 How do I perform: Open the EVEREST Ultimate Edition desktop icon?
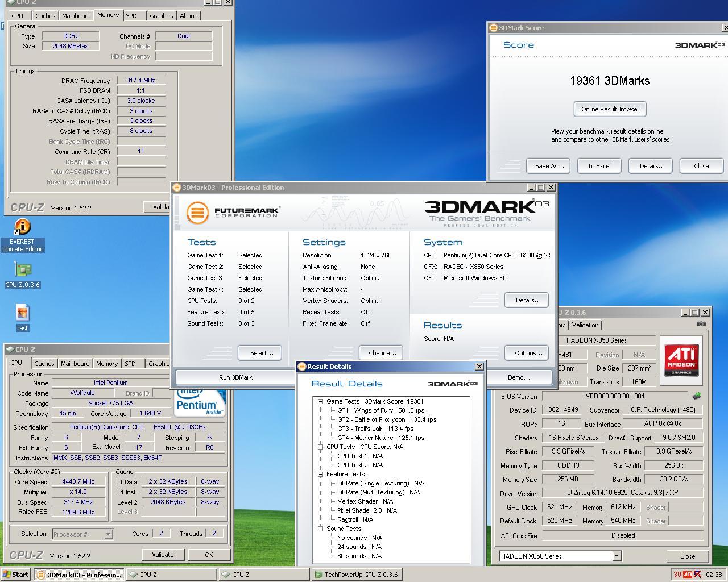pos(22,236)
